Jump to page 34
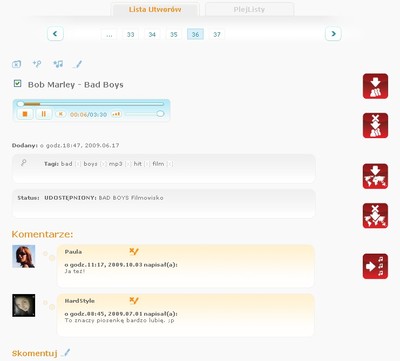 152,34
